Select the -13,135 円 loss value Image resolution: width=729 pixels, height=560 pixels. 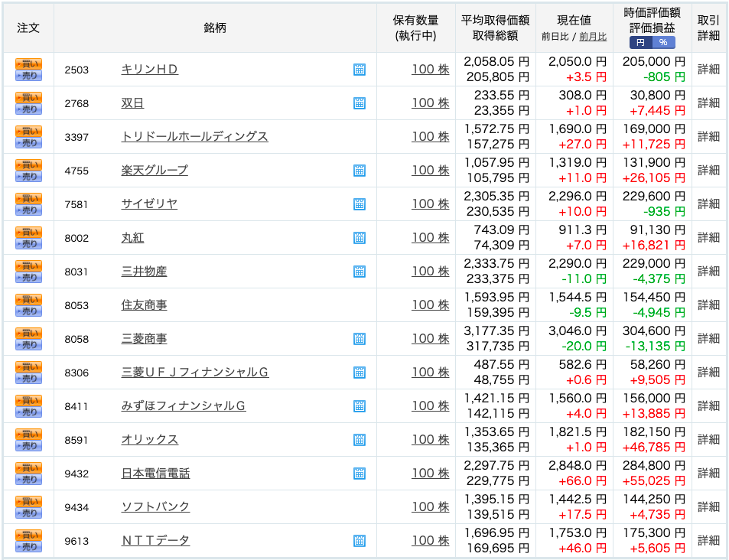pos(655,347)
